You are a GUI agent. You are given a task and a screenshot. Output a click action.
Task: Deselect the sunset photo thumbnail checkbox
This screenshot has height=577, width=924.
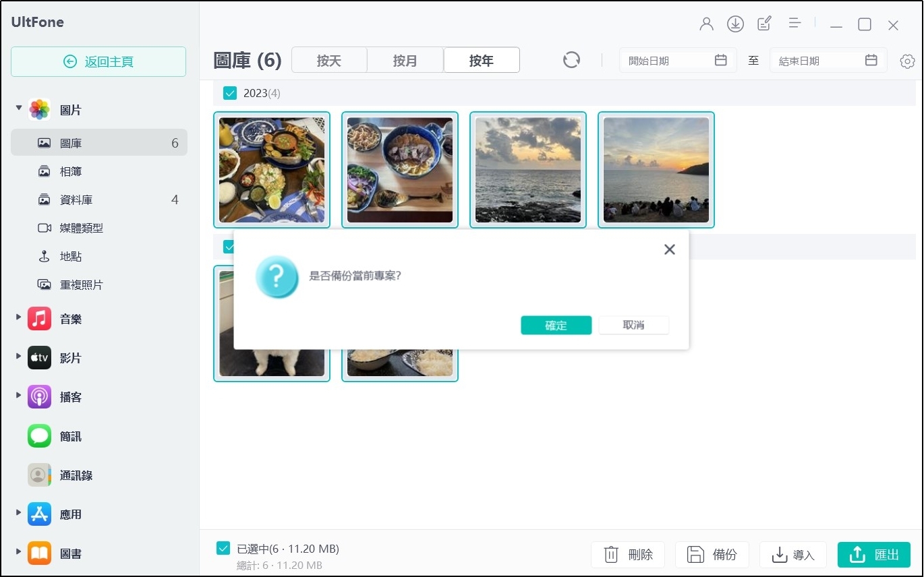point(656,169)
